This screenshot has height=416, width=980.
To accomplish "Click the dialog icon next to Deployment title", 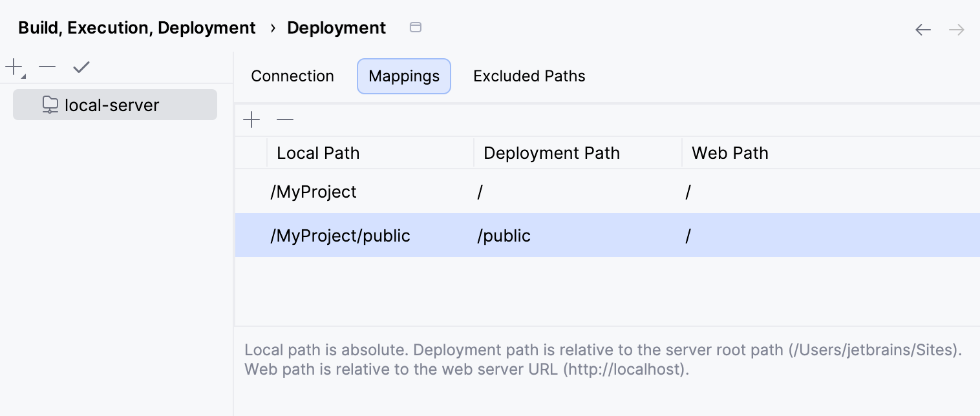I will (x=415, y=28).
